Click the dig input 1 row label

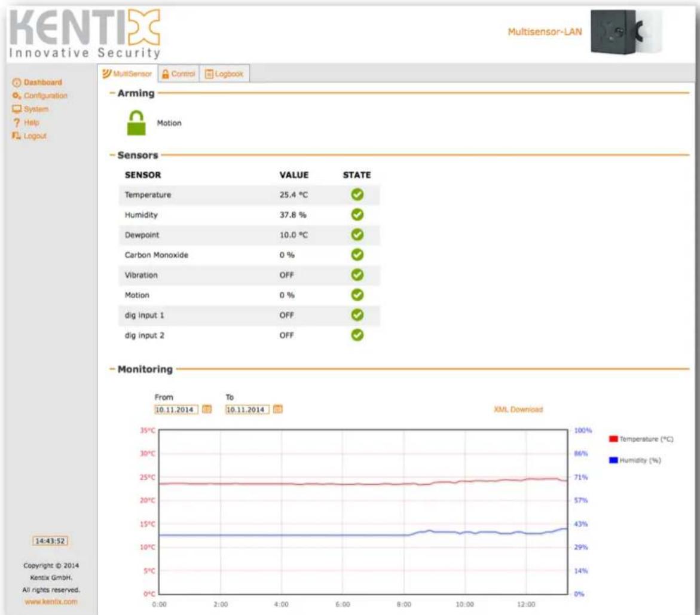coord(144,315)
